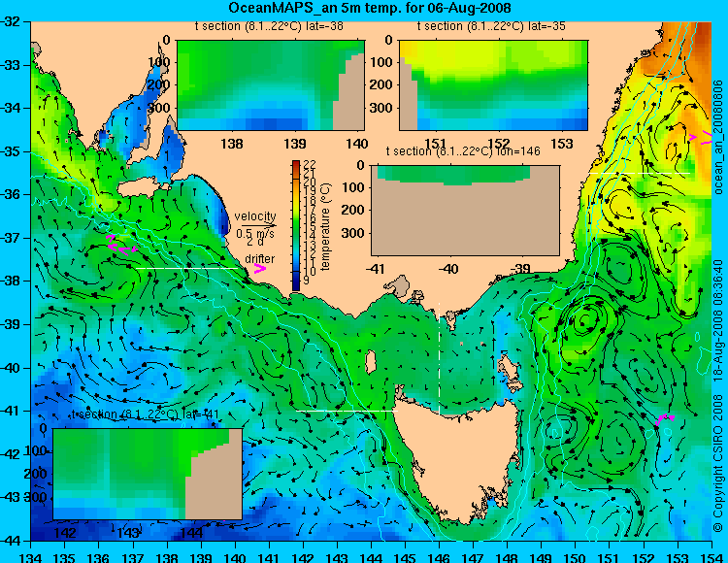The width and height of the screenshot is (728, 563).
Task: Click the '-40' label in lon=146 inset
Action: pyautogui.click(x=448, y=269)
